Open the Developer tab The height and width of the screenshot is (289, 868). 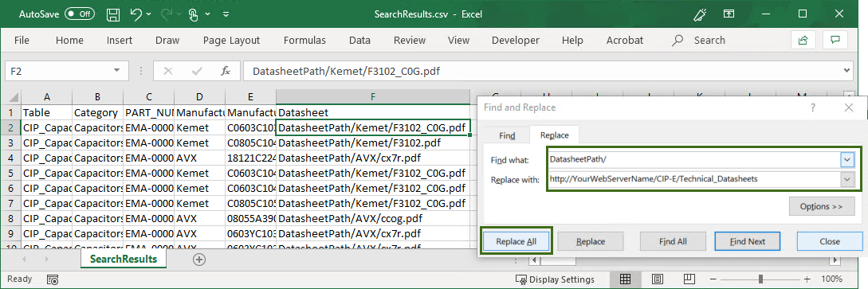click(516, 41)
